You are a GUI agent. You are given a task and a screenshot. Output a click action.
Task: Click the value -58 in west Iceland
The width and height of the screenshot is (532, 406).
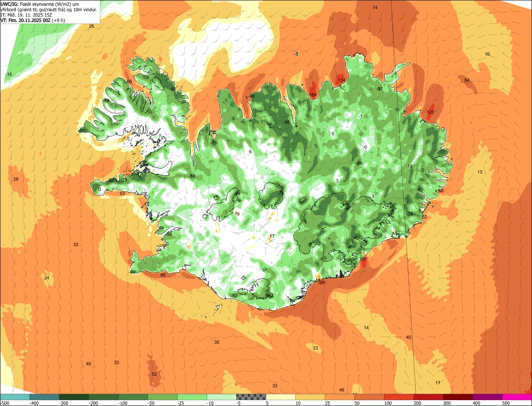click(192, 176)
